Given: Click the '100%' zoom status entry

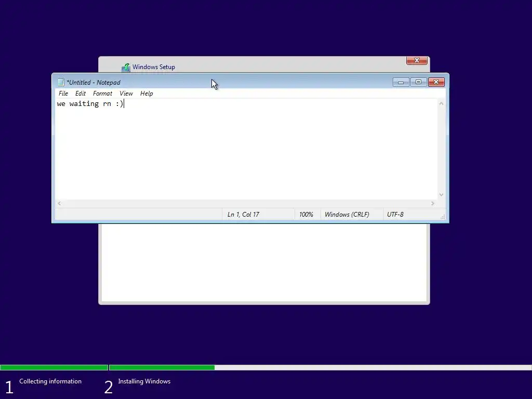Looking at the screenshot, I should 306,215.
